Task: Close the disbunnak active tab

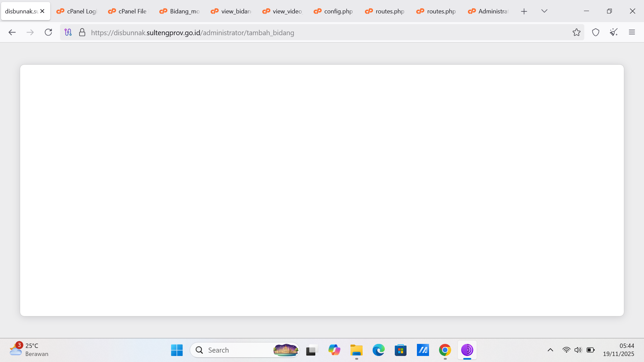Action: (x=42, y=11)
